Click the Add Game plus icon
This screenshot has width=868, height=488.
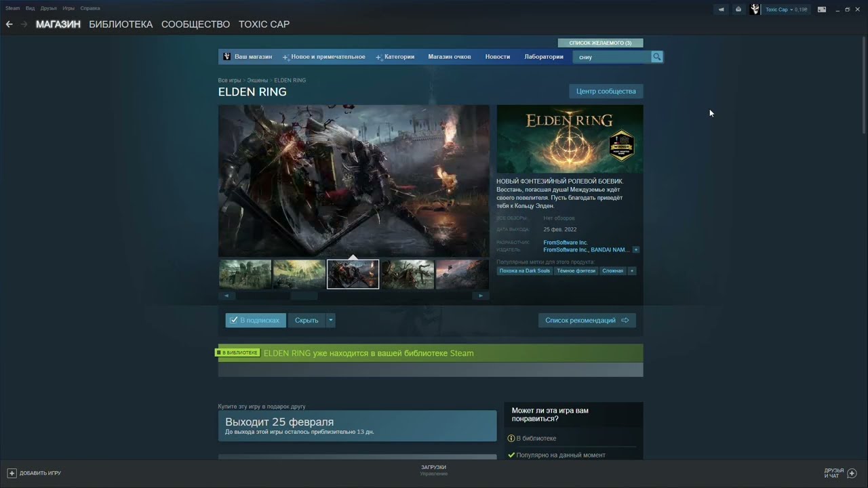(12, 473)
